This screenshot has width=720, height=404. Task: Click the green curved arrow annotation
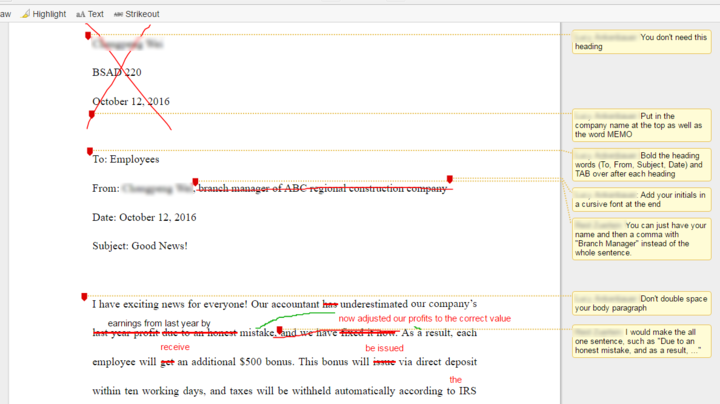pyautogui.click(x=296, y=319)
